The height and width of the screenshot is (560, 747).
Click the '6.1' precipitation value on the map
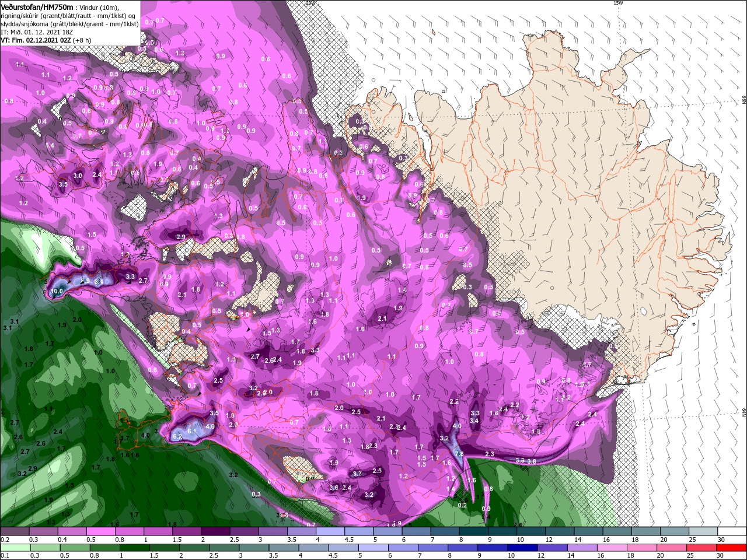pyautogui.click(x=191, y=431)
